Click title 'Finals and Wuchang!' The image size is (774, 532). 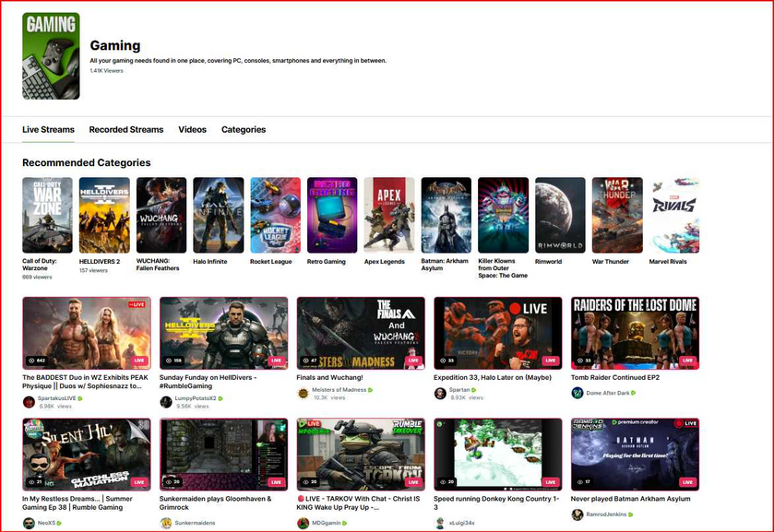(329, 377)
